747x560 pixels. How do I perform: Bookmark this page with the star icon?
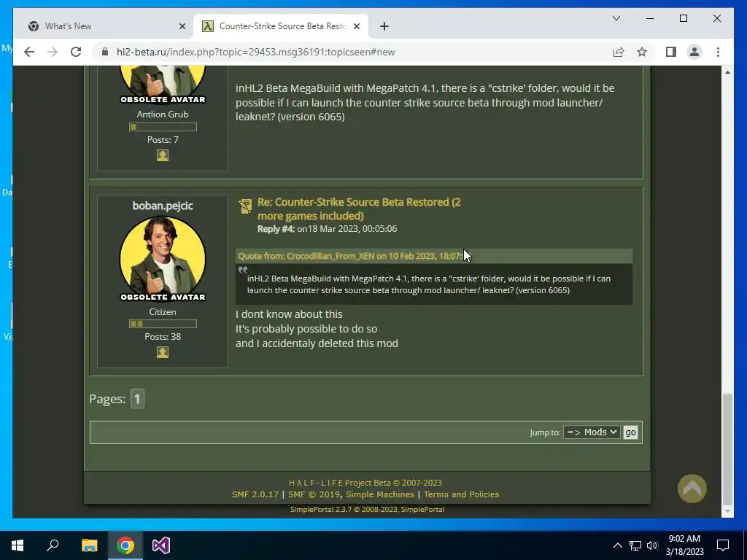[x=642, y=52]
